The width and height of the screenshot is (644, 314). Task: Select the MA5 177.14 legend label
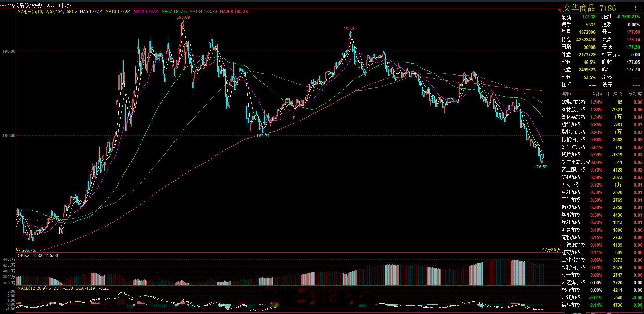91,12
